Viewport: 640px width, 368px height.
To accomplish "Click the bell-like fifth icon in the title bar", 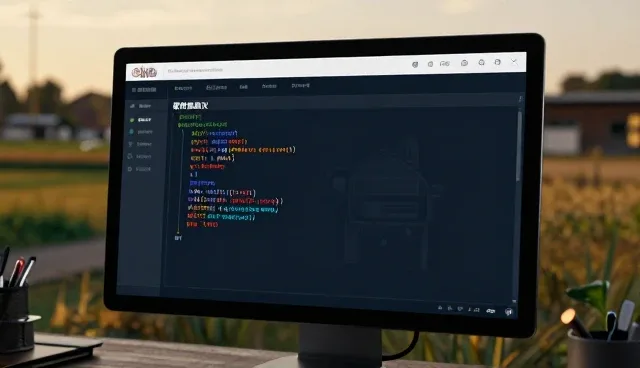I will [x=482, y=62].
